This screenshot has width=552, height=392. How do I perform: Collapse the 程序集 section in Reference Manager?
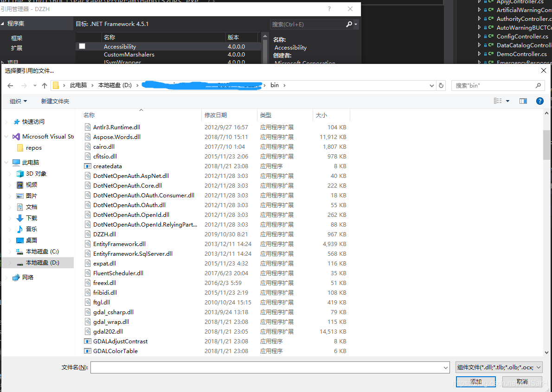coord(2,24)
